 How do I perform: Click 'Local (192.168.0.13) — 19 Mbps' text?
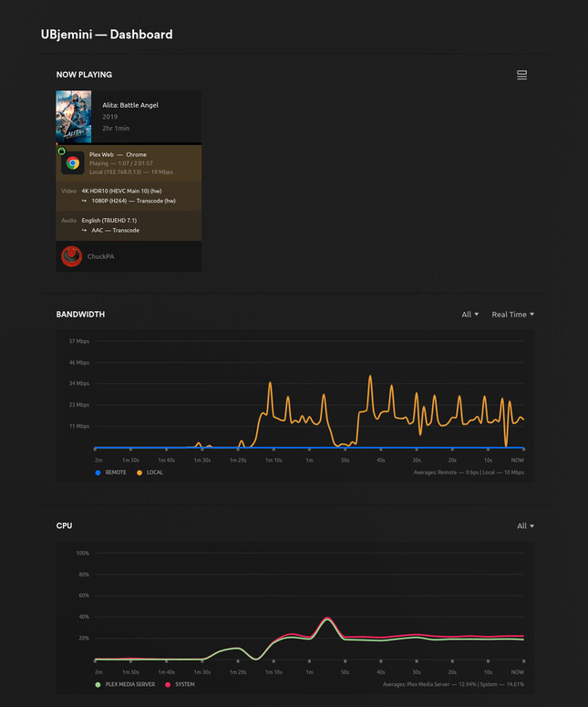click(x=130, y=172)
